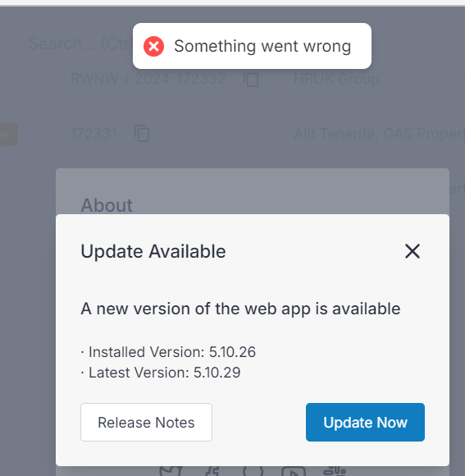Select the Allt Tenerife, GAS Property row
This screenshot has height=476, width=465.
[x=379, y=134]
